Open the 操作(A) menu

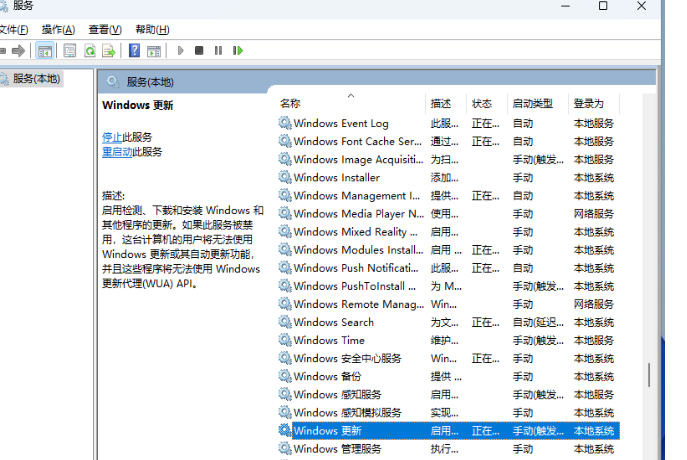click(58, 29)
